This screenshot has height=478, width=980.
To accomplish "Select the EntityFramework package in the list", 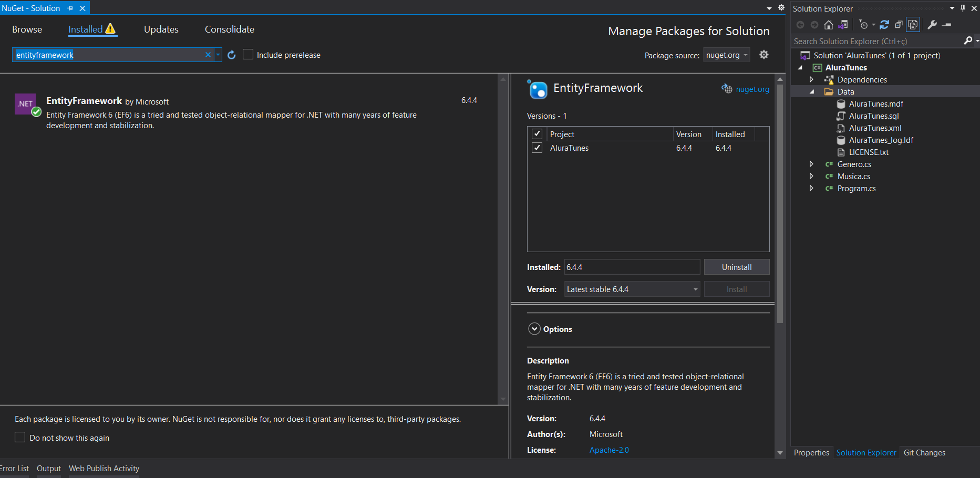I will point(249,111).
